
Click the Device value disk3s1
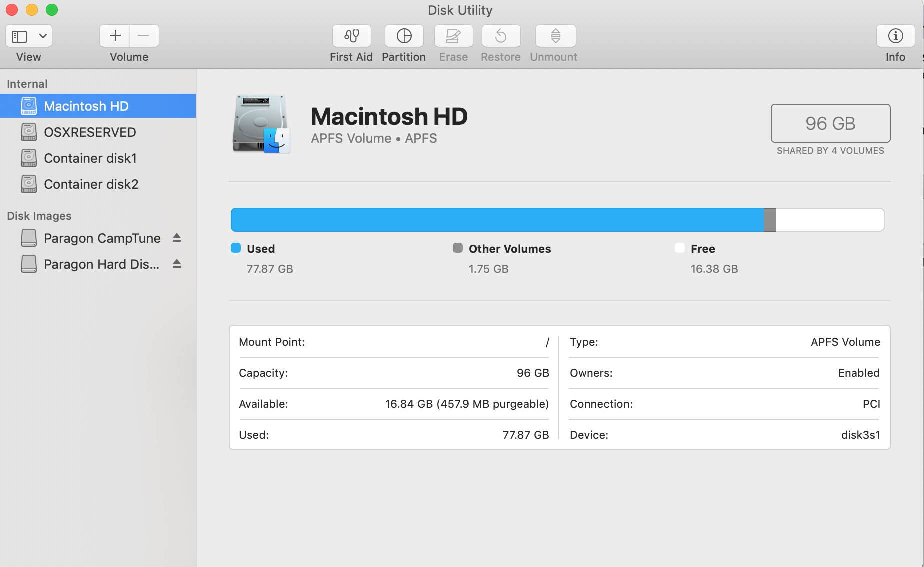pyautogui.click(x=860, y=435)
